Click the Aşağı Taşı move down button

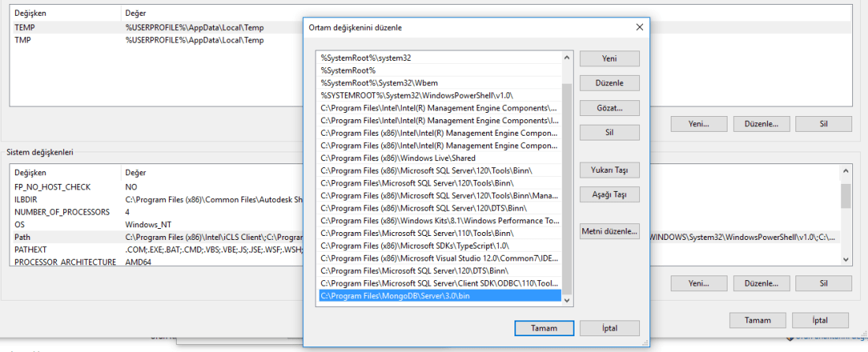[609, 194]
